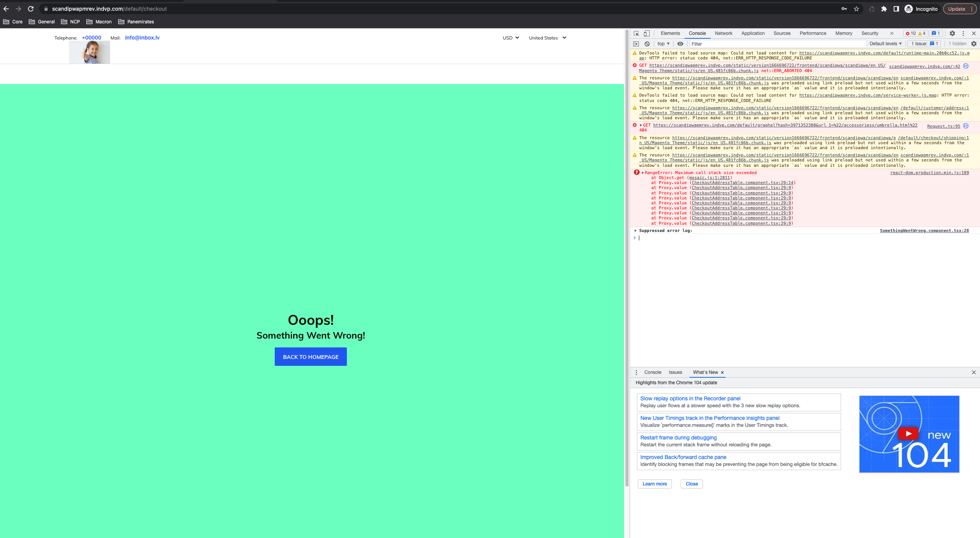
Task: Click the eye icon to create live expression
Action: click(681, 44)
